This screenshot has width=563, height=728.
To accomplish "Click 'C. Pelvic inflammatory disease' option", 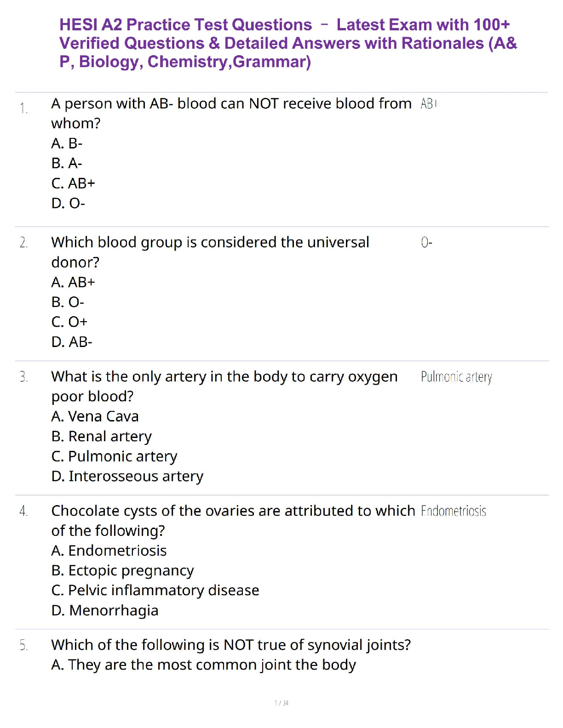I will point(155,590).
